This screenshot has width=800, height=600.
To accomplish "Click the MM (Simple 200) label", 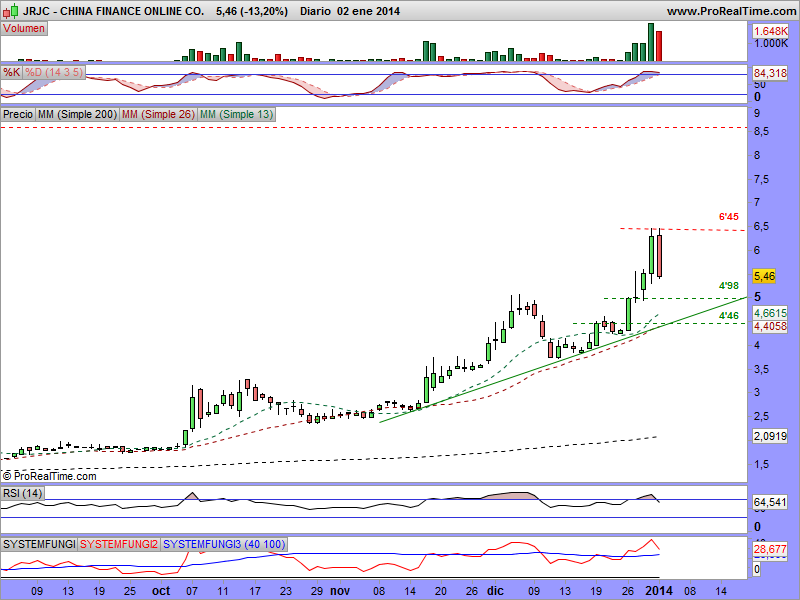I will point(77,114).
